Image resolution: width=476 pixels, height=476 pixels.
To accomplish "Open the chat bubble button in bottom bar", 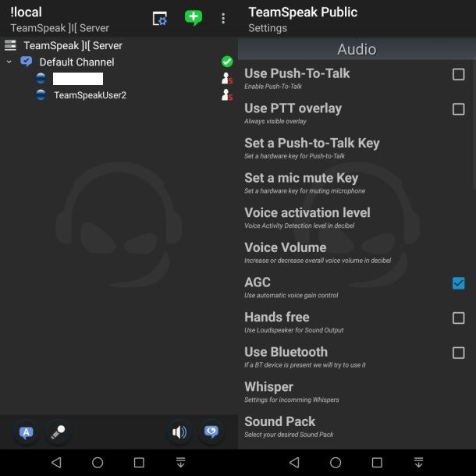I will (x=211, y=432).
